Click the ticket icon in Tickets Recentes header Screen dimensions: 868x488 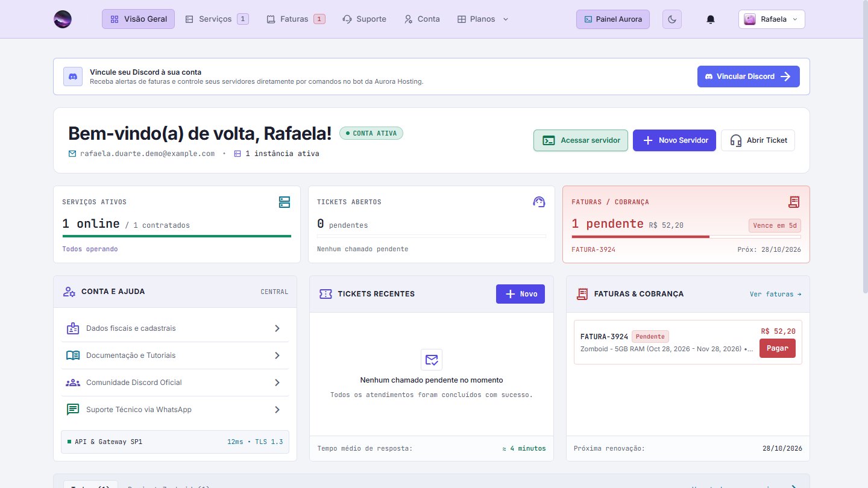(325, 294)
